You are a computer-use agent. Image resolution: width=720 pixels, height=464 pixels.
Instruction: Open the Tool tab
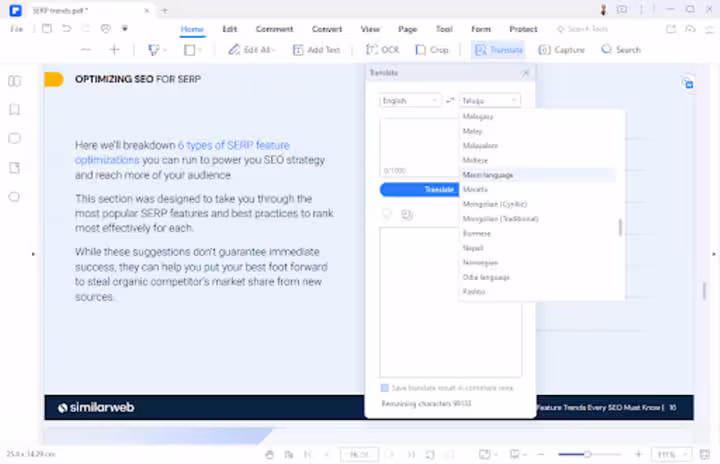click(444, 29)
